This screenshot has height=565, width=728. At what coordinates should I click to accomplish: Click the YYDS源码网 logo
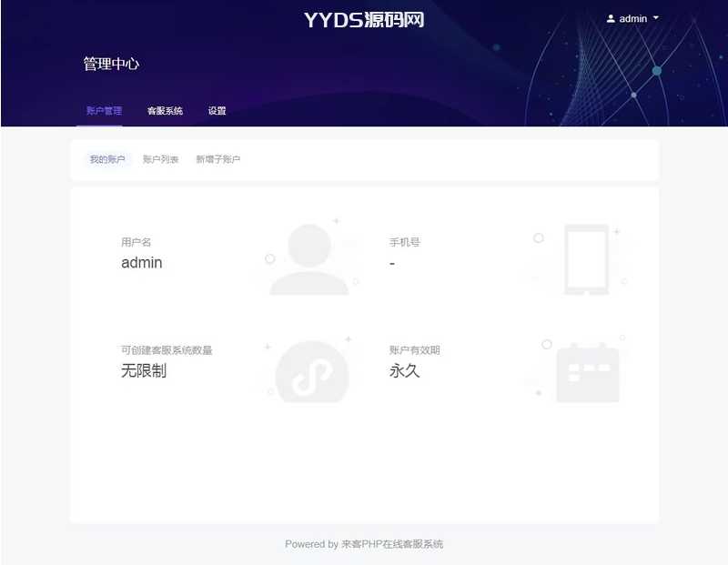coord(364,20)
